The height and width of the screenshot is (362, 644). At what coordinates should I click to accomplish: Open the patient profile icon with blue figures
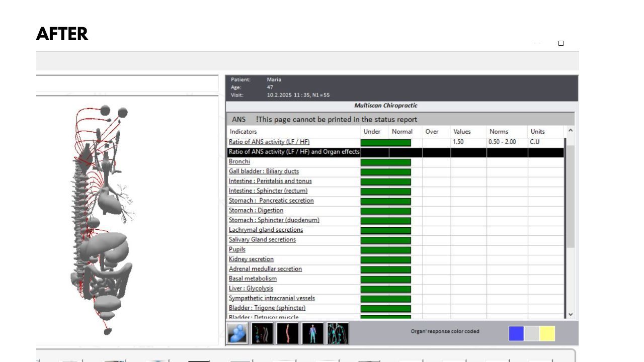click(x=237, y=333)
